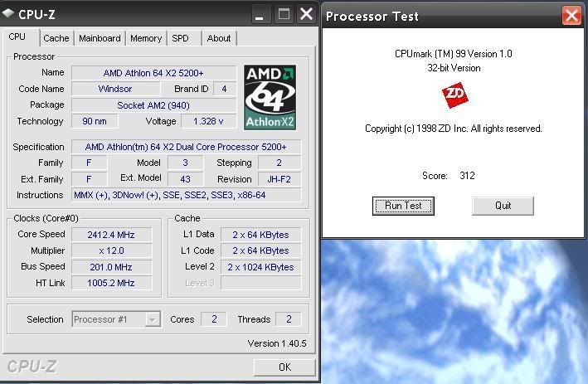Click the CPU-Z title bar app icon
The width and height of the screenshot is (588, 384).
[x=8, y=14]
